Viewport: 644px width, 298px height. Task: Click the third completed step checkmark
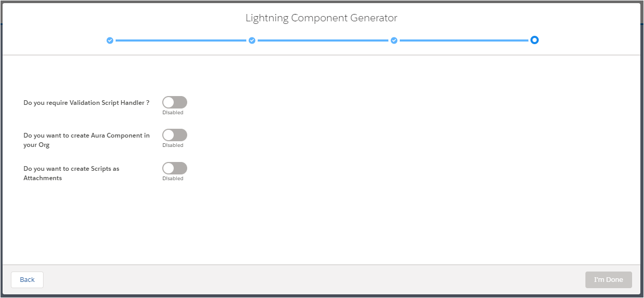pyautogui.click(x=394, y=40)
